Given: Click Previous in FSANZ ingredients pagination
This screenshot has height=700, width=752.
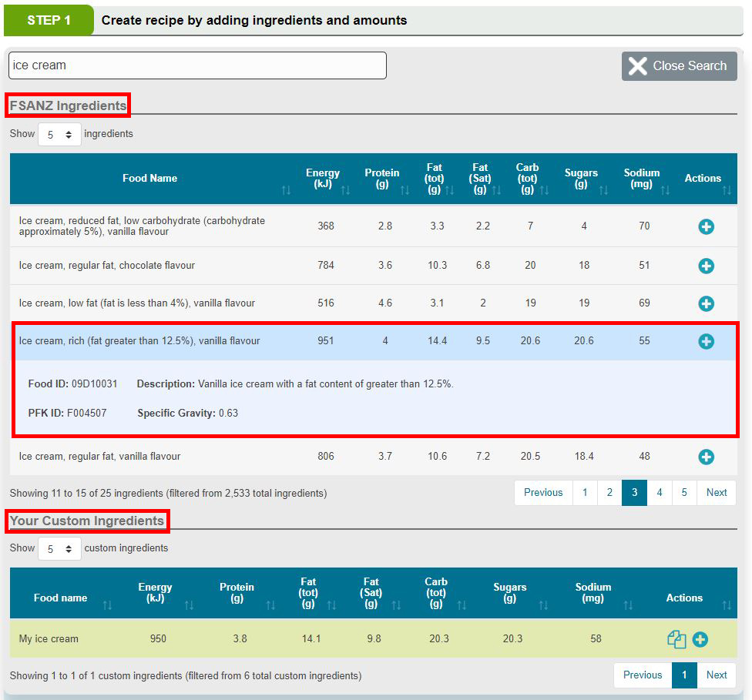Looking at the screenshot, I should coord(543,493).
